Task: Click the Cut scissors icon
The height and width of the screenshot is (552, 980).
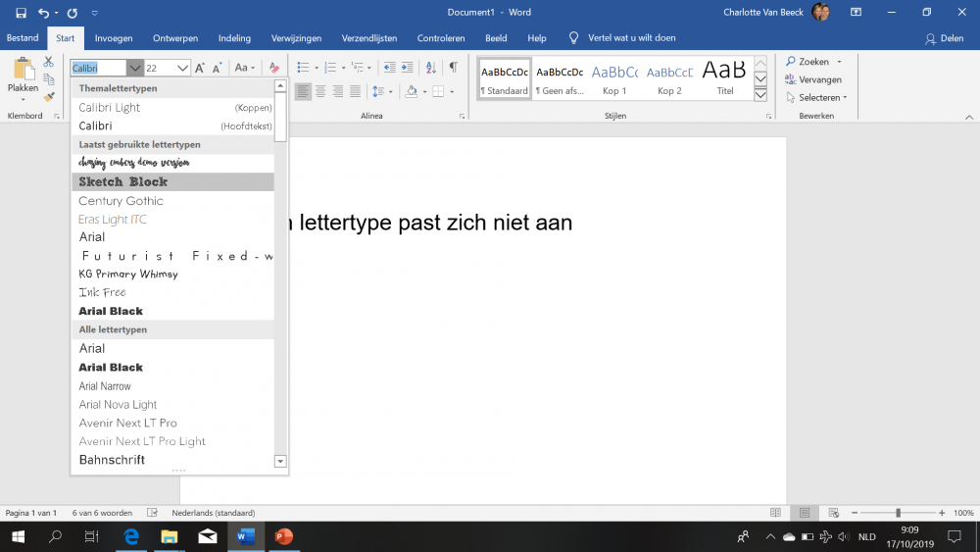Action: 49,62
